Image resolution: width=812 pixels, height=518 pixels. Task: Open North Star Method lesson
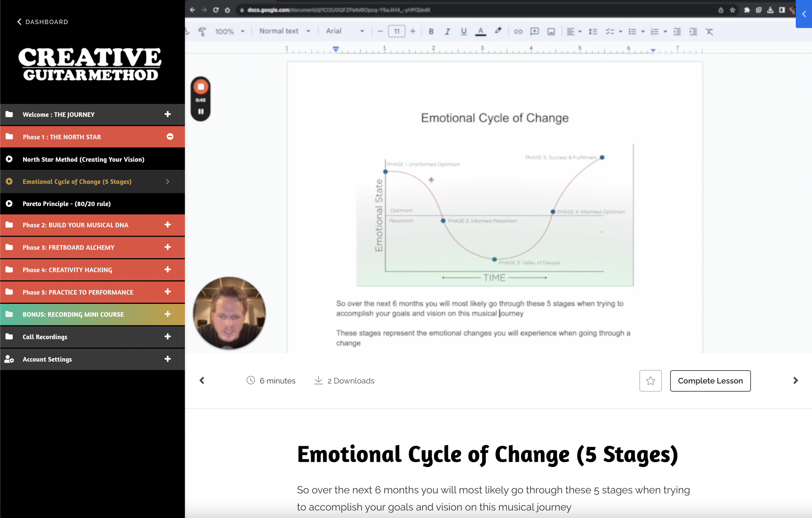pos(83,159)
